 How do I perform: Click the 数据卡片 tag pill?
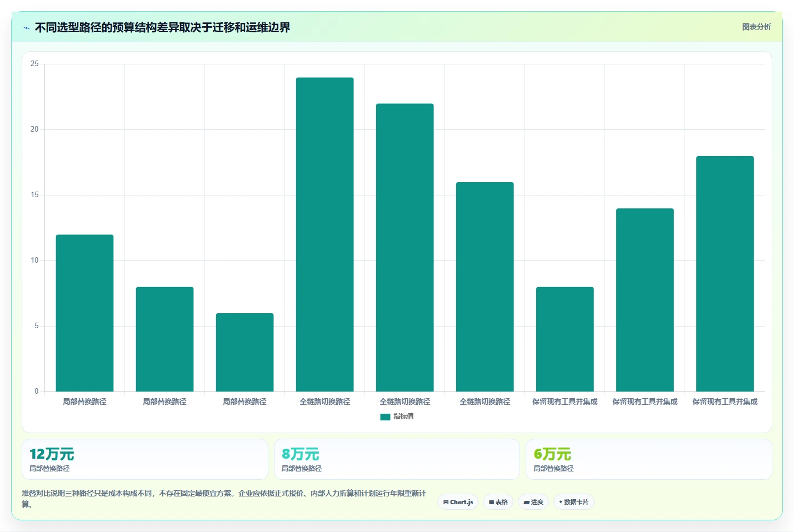pos(574,502)
